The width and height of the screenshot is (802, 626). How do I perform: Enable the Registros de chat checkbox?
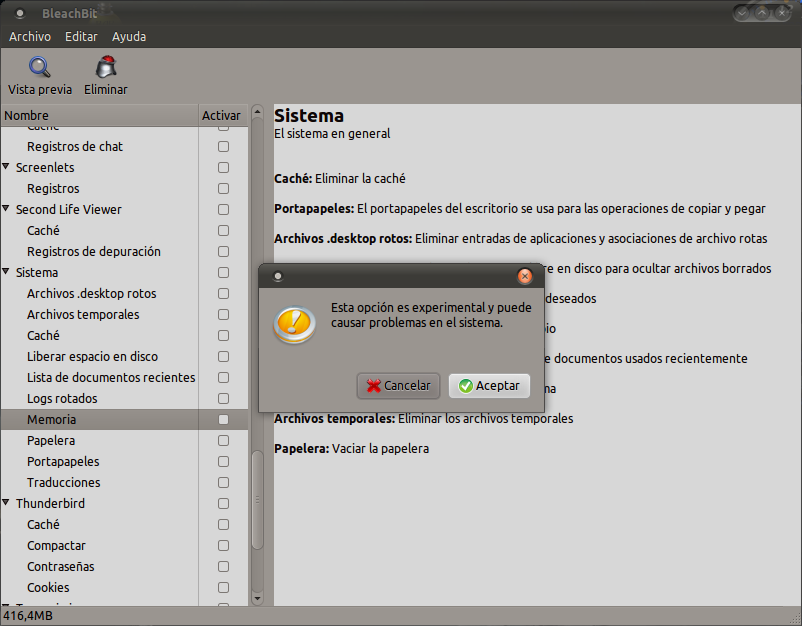pos(223,147)
